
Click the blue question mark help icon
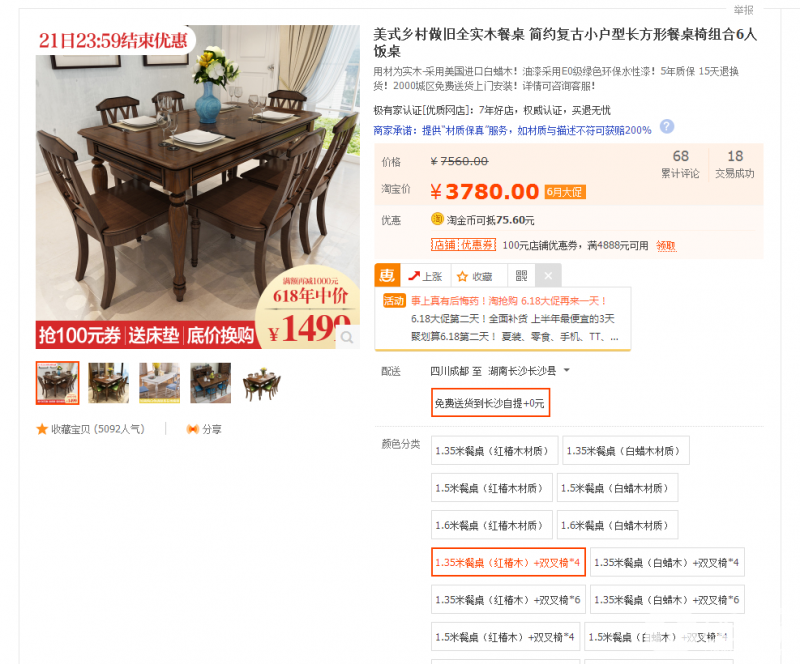pos(667,127)
